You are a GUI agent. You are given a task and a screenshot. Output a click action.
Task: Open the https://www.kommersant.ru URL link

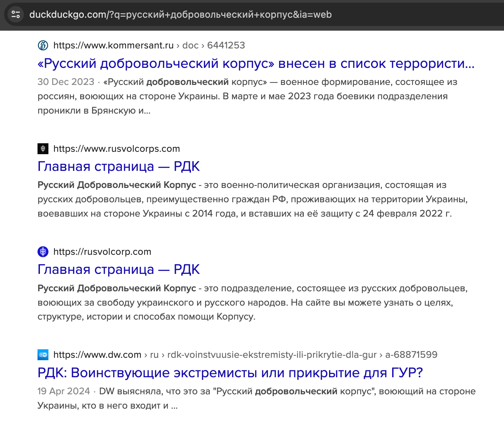pyautogui.click(x=114, y=45)
